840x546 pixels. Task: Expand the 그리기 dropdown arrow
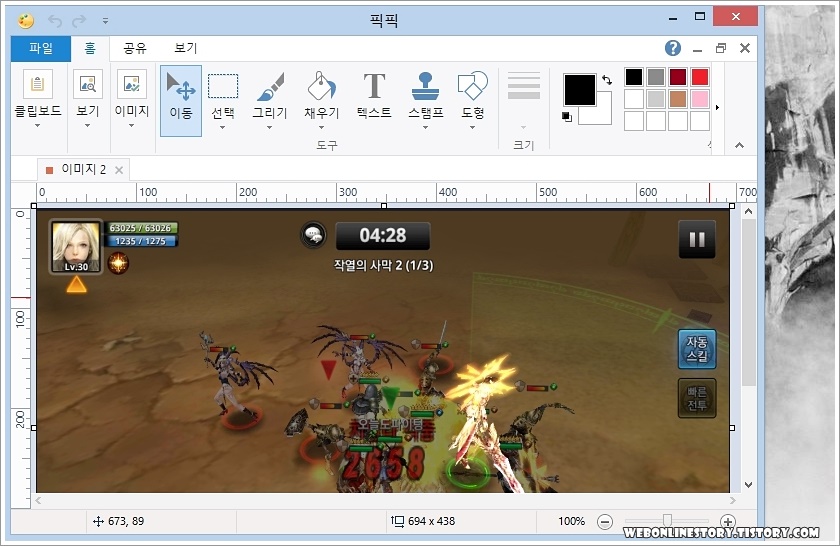click(x=269, y=128)
